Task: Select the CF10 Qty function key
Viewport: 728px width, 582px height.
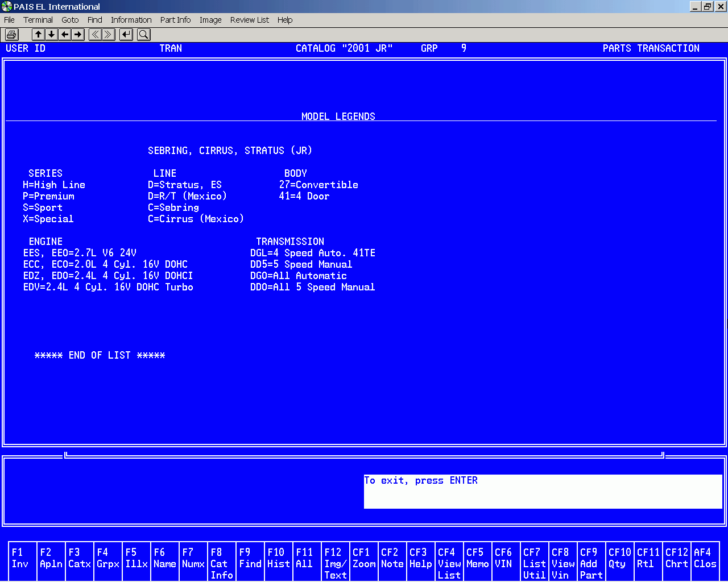Action: coord(620,562)
